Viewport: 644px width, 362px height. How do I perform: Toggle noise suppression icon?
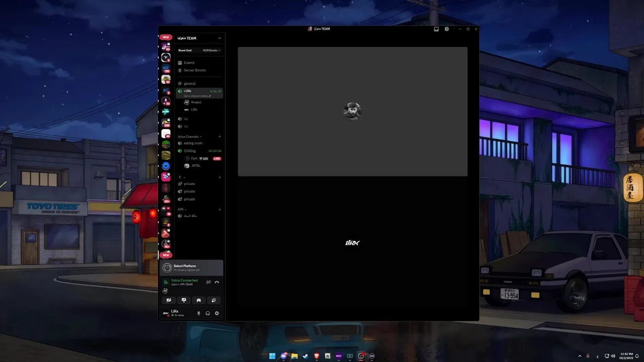[x=208, y=282]
